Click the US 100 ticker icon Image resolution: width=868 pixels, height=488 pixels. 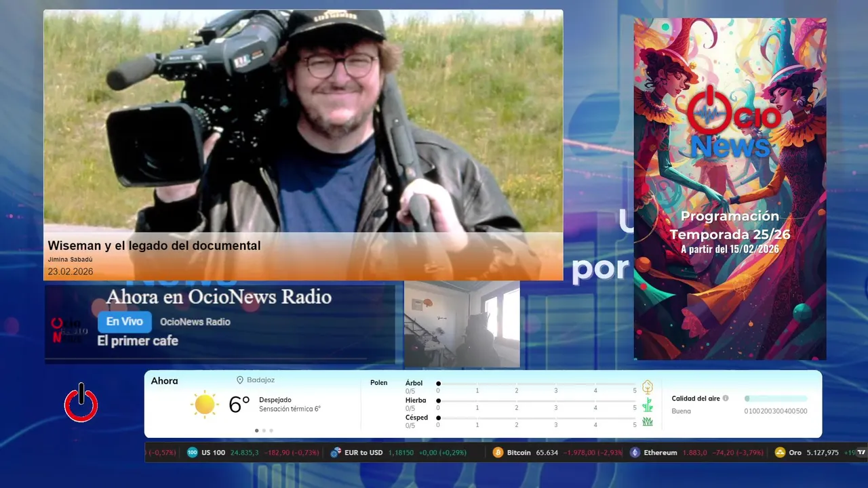click(x=193, y=452)
